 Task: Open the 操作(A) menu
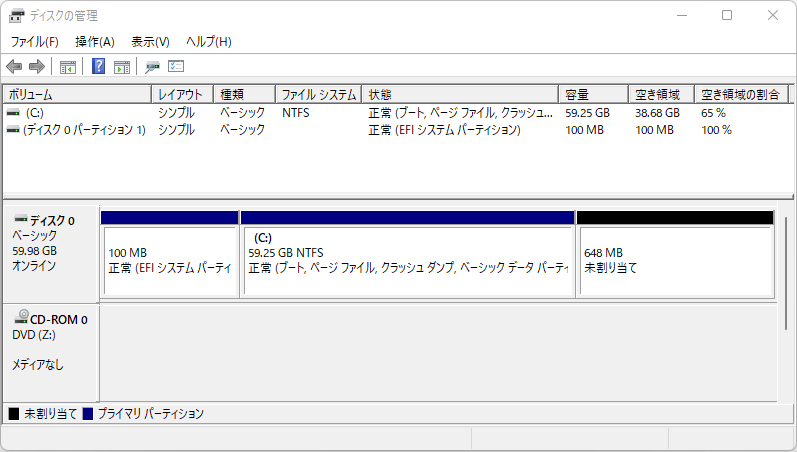pyautogui.click(x=95, y=42)
